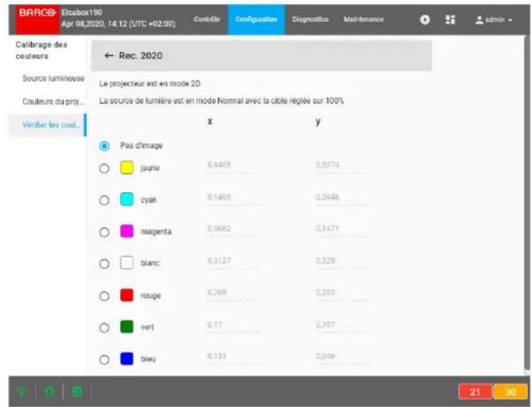Click the blanc y value field
The image size is (532, 407).
point(342,261)
